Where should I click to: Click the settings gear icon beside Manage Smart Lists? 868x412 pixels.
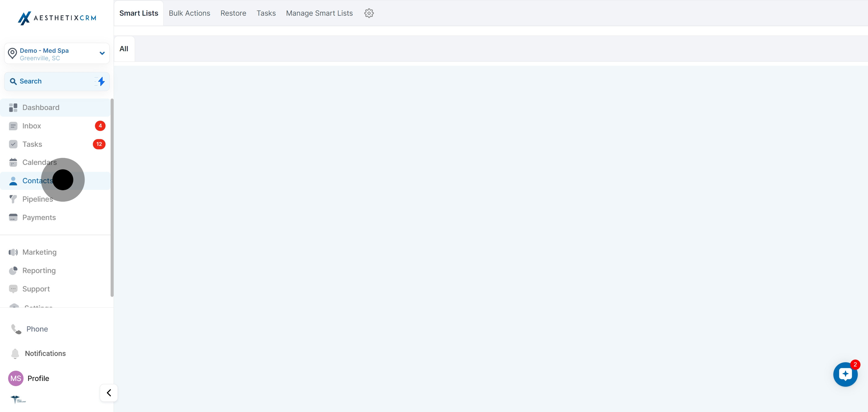coord(369,13)
